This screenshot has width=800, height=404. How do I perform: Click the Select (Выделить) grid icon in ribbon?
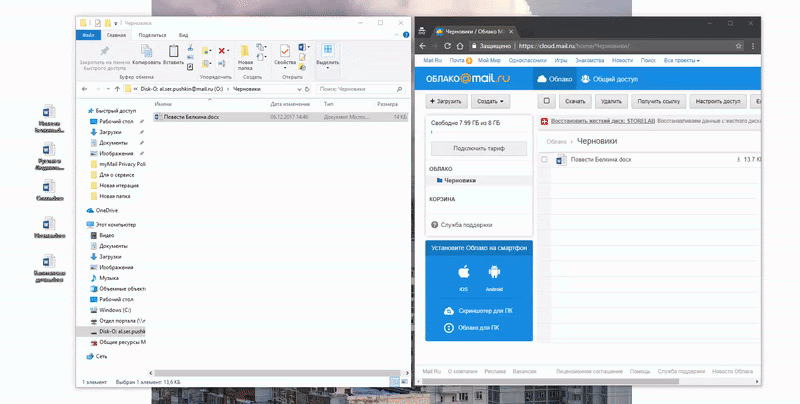pos(328,50)
